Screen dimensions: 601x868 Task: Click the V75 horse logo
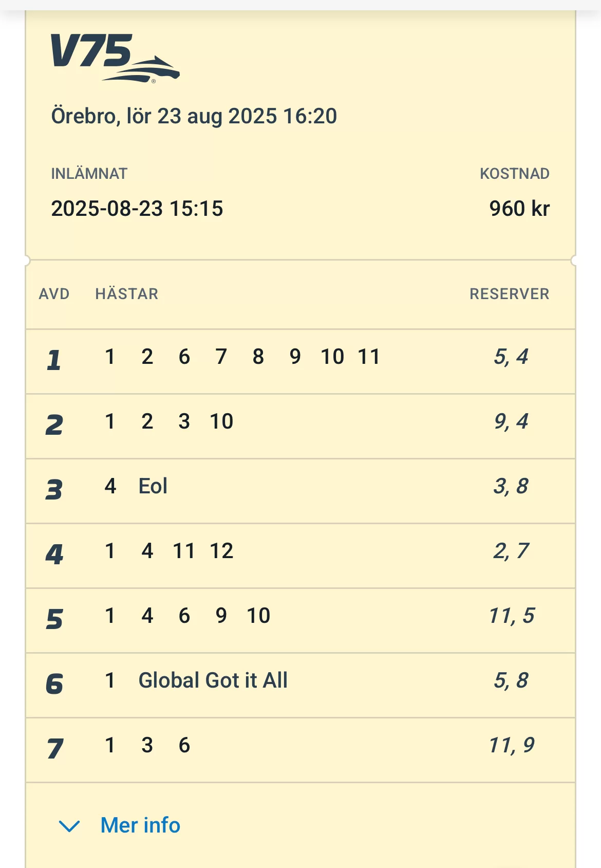tap(115, 58)
